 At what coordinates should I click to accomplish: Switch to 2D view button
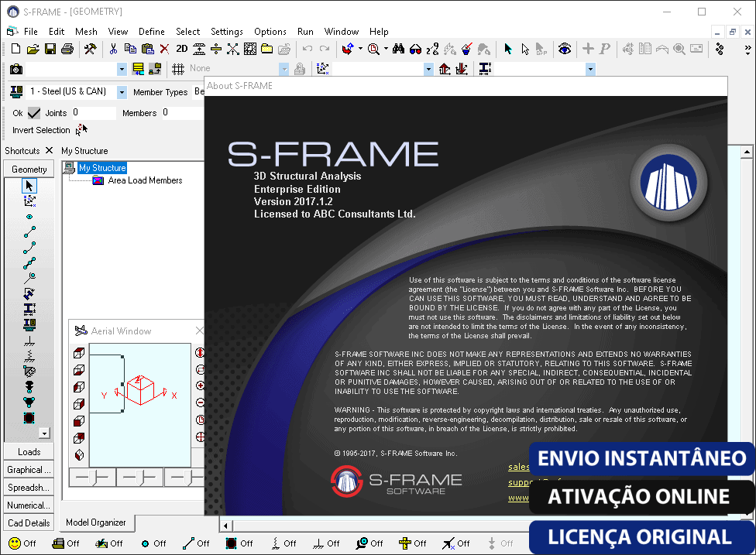click(182, 49)
